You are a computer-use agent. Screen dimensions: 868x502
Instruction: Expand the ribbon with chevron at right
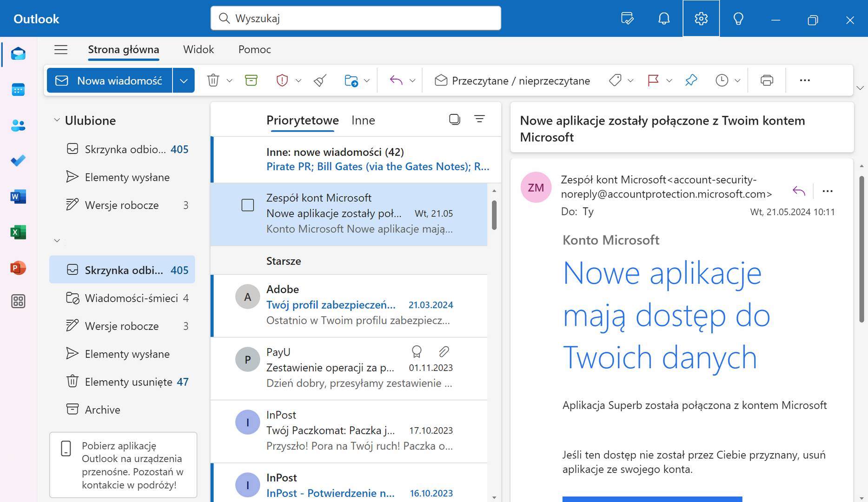860,88
